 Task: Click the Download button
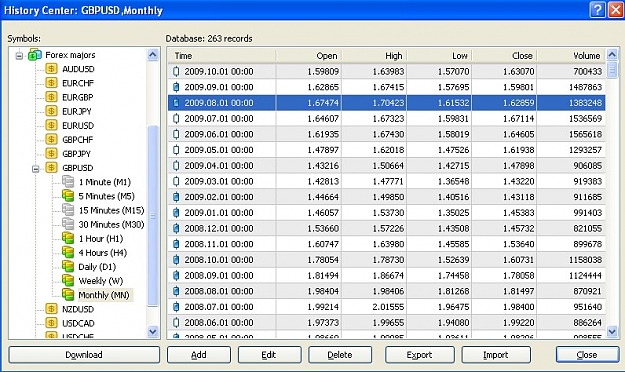(84, 354)
